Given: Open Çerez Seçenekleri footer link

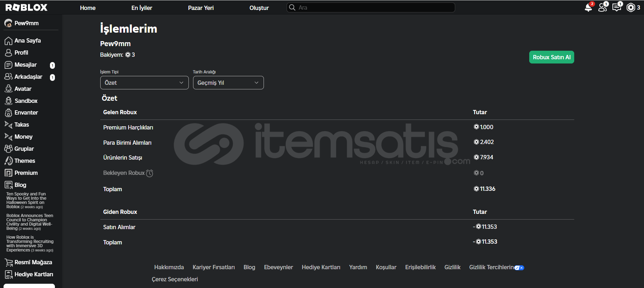Looking at the screenshot, I should click(175, 279).
